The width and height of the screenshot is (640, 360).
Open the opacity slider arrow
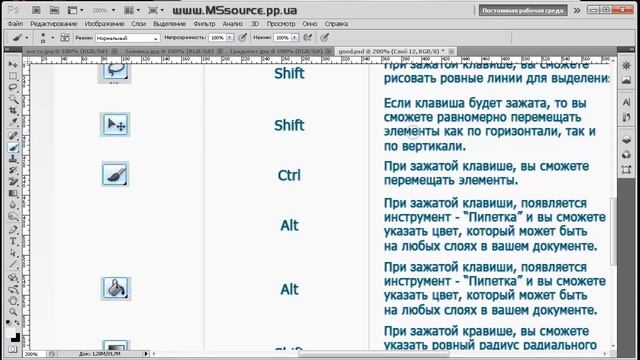click(x=230, y=38)
